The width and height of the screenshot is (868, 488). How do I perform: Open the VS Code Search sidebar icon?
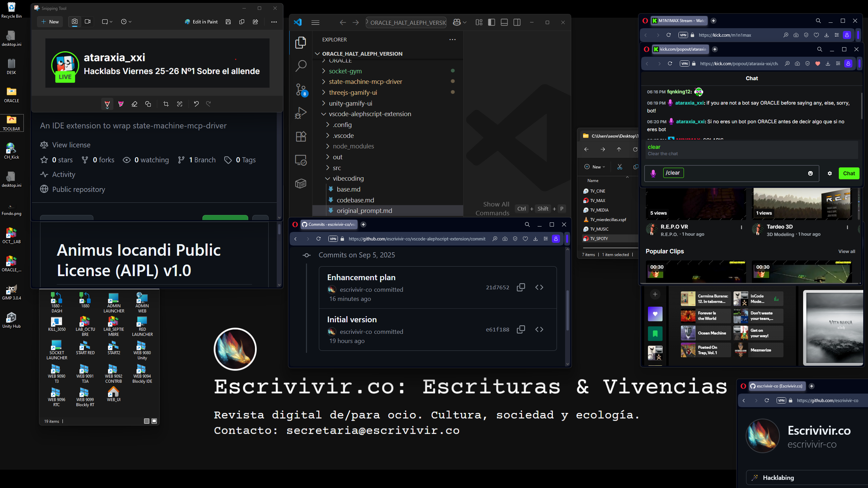(301, 66)
